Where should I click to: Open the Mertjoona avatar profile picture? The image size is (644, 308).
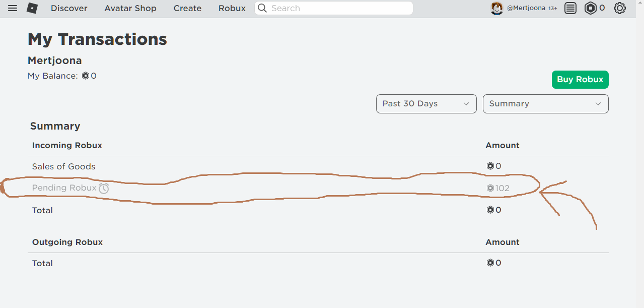[497, 8]
